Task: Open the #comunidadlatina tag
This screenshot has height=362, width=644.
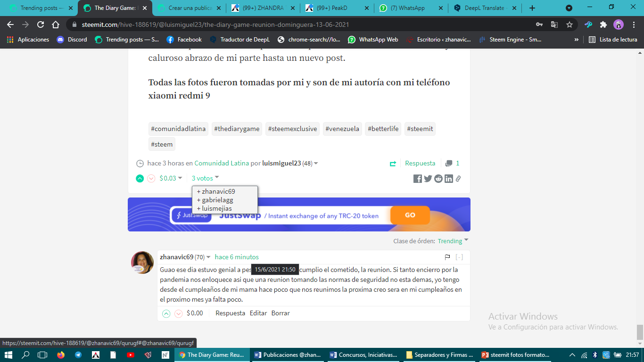Action: coord(178,129)
